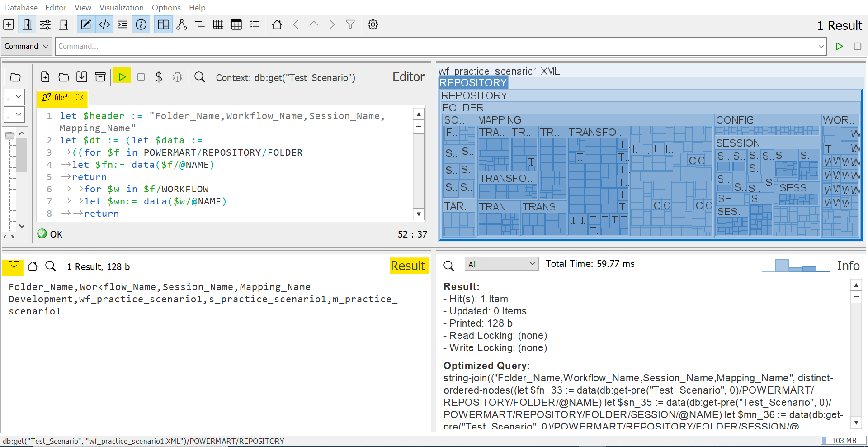Image resolution: width=868 pixels, height=447 pixels.
Task: Toggle the Map visualization view
Action: [x=163, y=24]
